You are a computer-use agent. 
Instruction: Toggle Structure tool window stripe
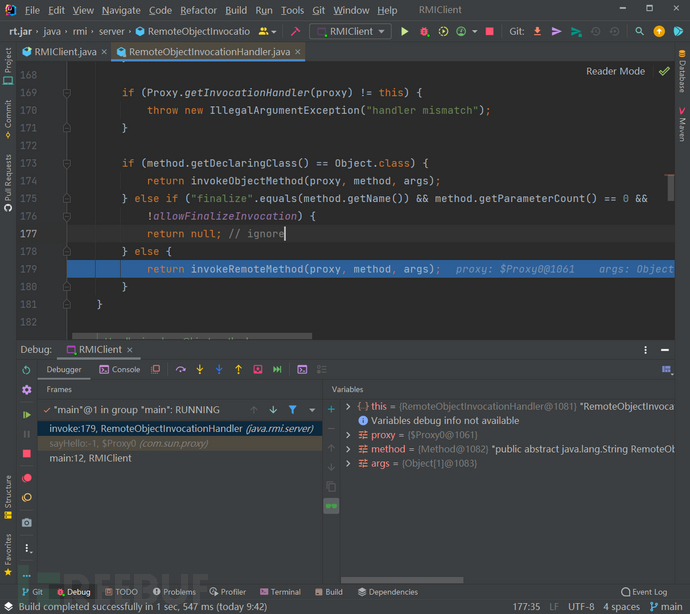coord(8,497)
